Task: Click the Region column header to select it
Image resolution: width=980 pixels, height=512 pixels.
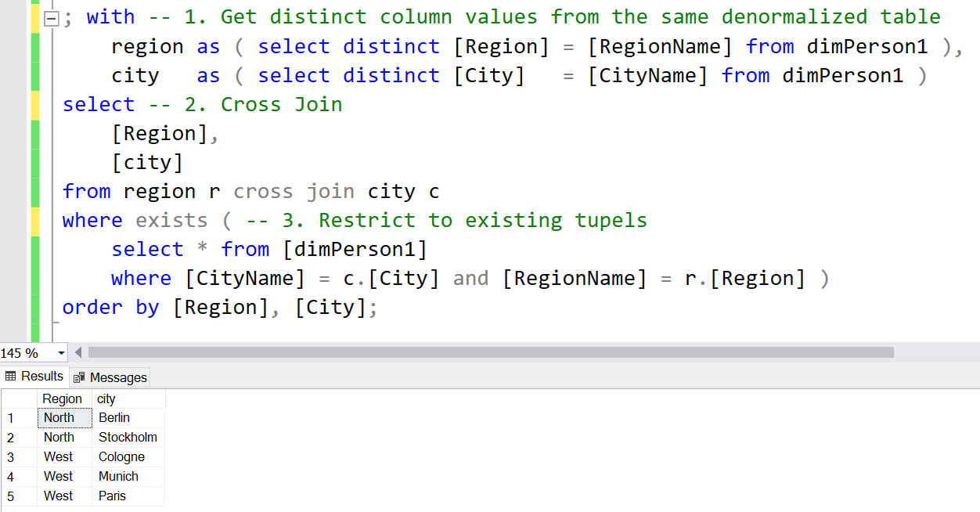Action: pos(63,398)
